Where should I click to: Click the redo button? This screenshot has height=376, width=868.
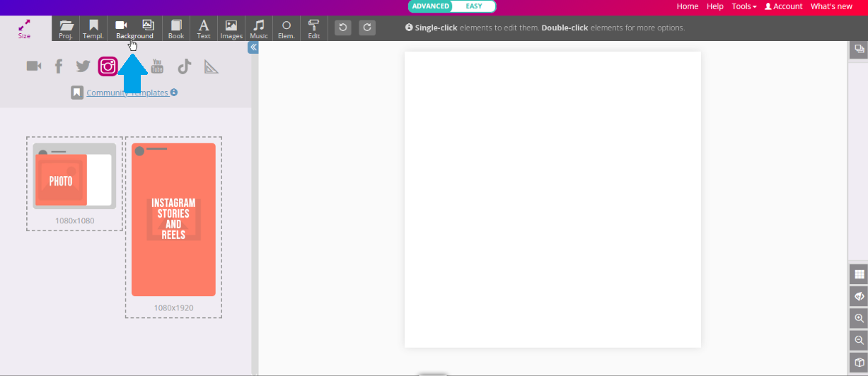366,28
